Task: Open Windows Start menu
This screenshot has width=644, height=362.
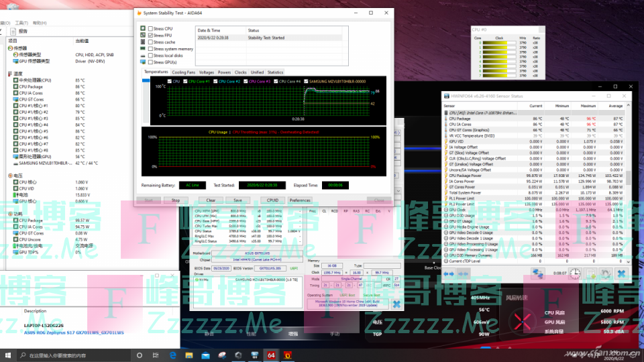Action: pos(8,355)
